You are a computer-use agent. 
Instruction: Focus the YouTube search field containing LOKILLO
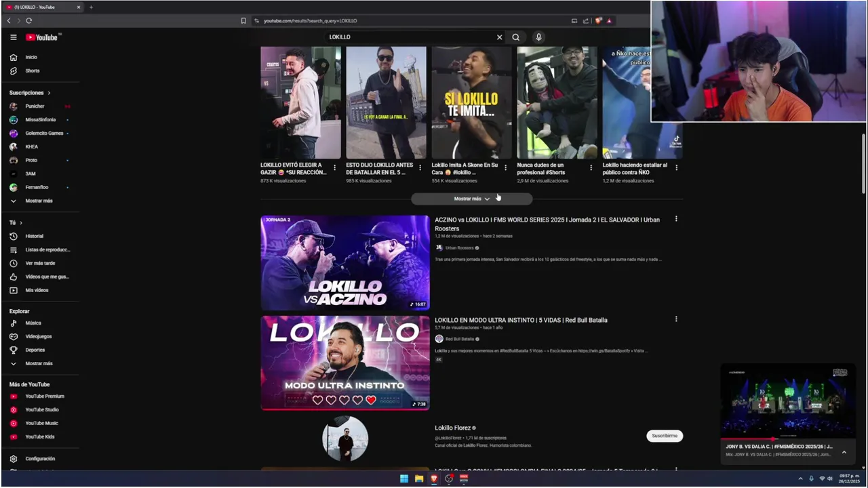[410, 37]
